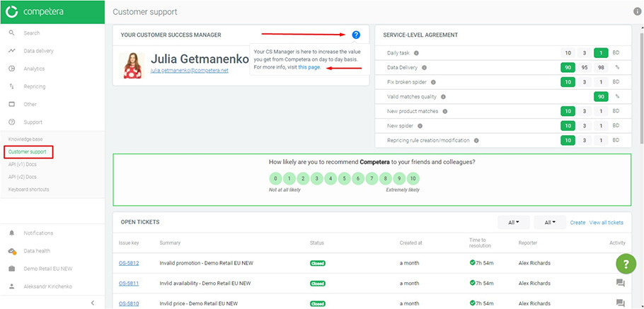Click info icon beside Repricing rule creation/modification

(x=476, y=140)
